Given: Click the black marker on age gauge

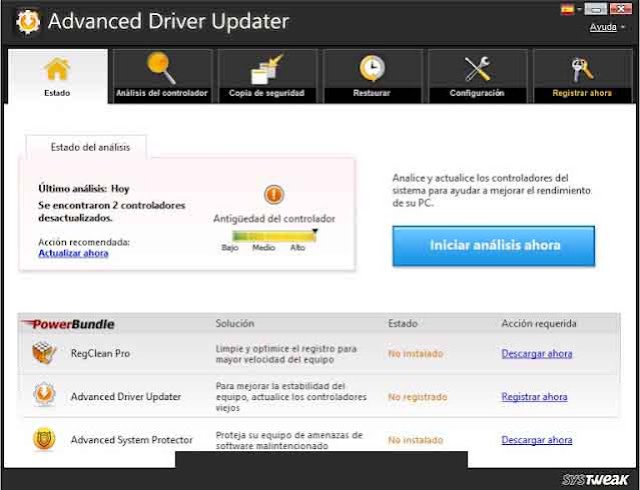Looking at the screenshot, I should click(x=315, y=231).
